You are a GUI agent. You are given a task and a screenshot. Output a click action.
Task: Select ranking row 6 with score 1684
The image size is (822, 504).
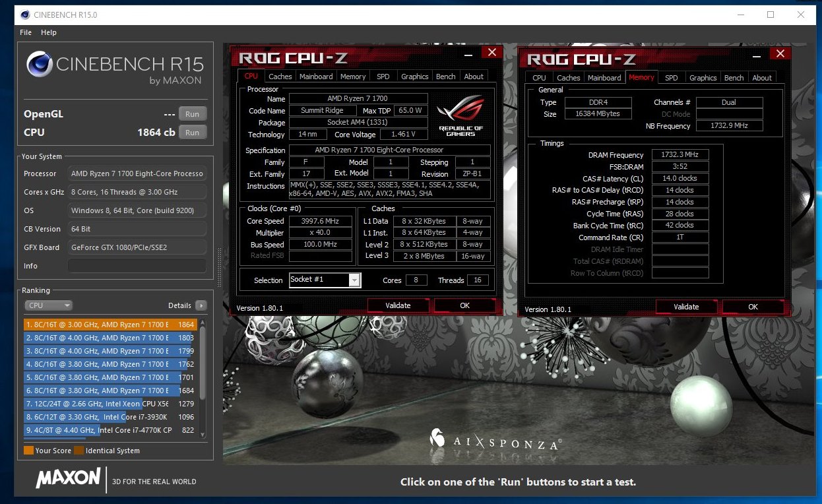click(x=110, y=391)
